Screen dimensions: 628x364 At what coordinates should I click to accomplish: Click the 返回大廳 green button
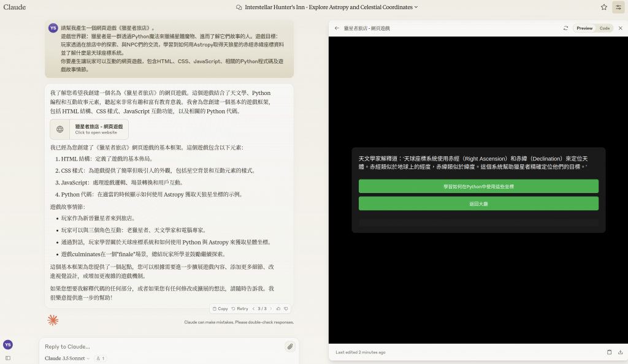(x=478, y=203)
